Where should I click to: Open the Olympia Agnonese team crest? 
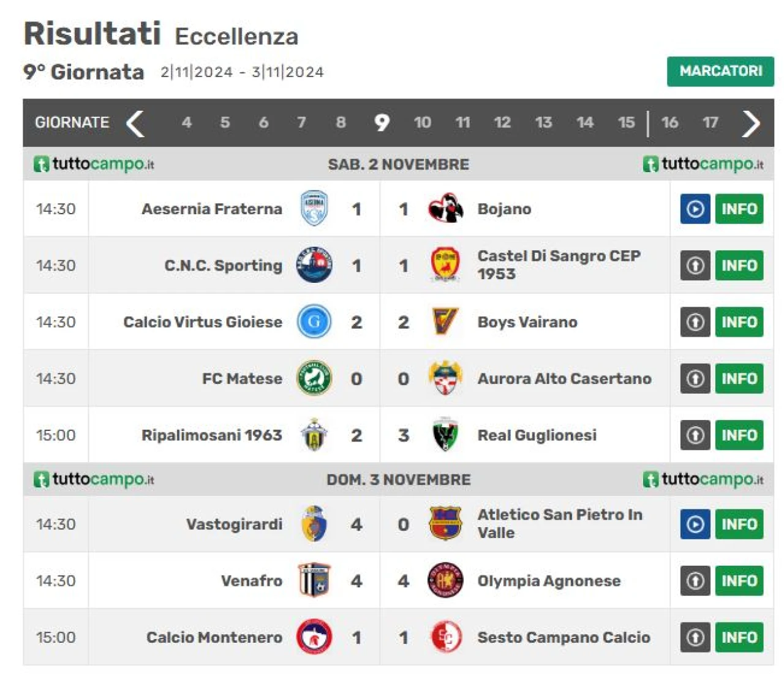pyautogui.click(x=445, y=580)
